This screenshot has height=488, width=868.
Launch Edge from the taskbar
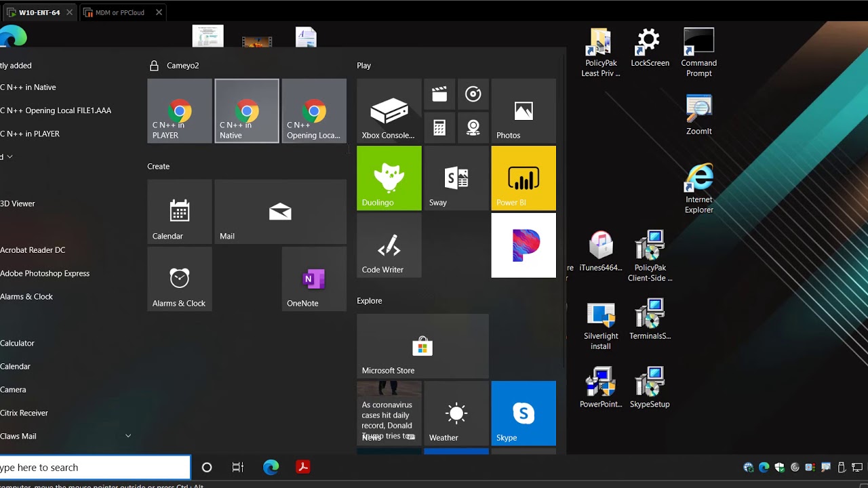[x=271, y=467]
